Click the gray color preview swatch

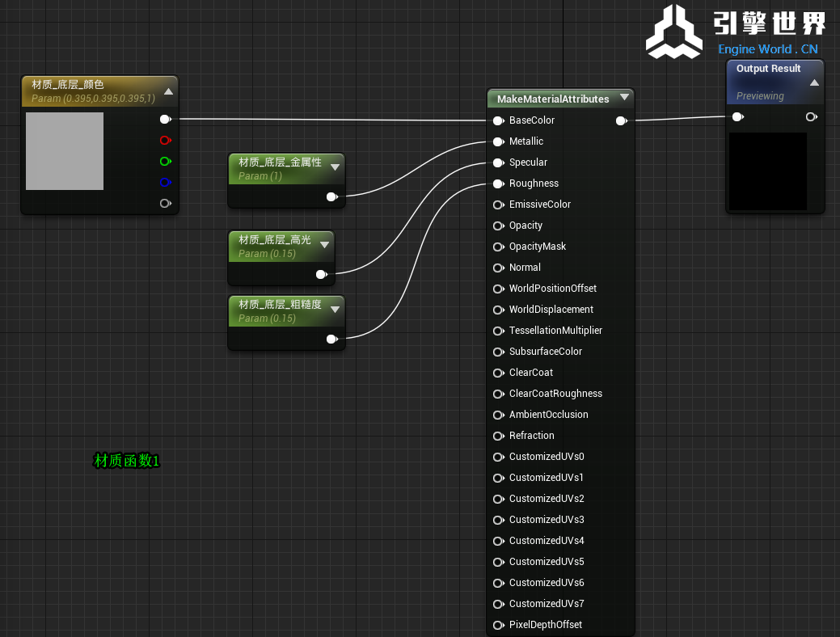click(65, 151)
